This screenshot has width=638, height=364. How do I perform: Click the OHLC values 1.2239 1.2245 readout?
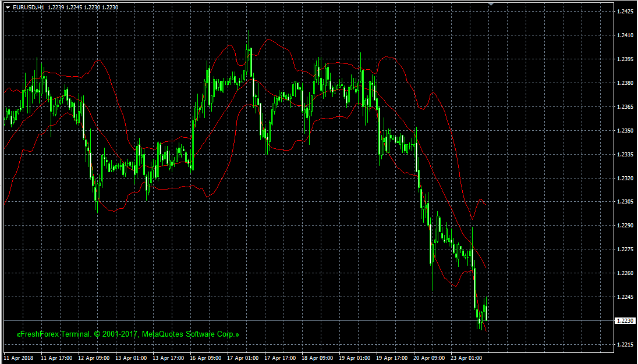point(83,8)
